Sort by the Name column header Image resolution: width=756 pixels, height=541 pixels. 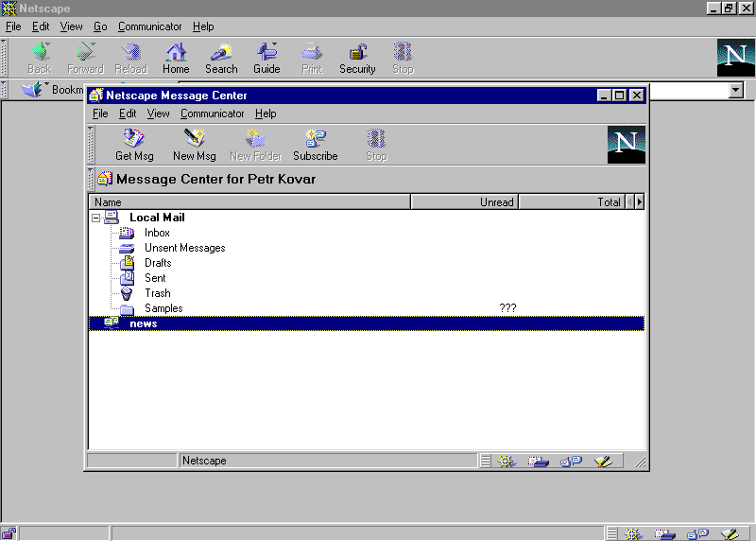(249, 201)
